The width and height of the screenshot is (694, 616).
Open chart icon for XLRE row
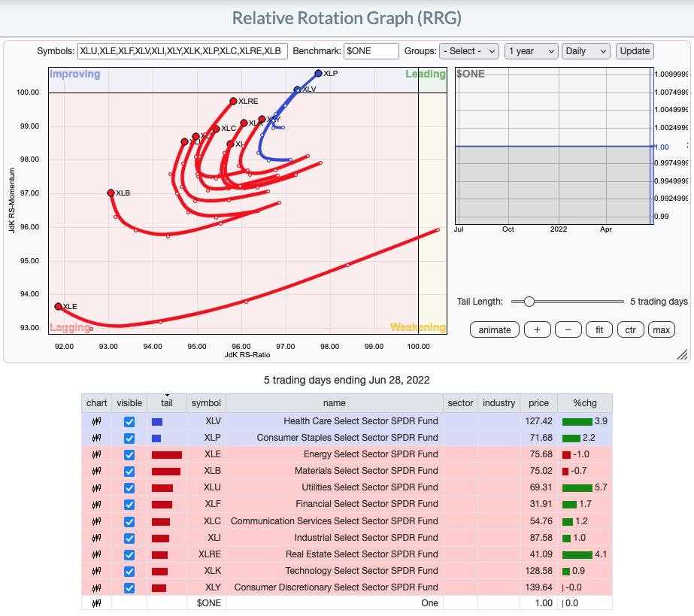click(x=96, y=554)
